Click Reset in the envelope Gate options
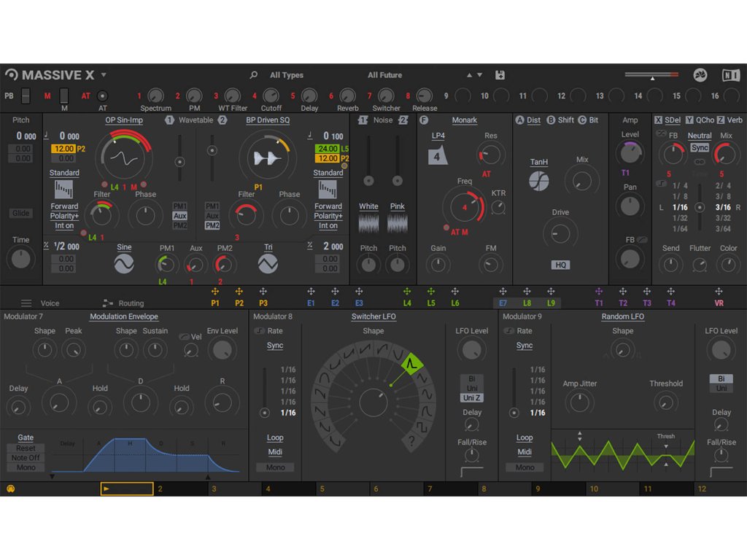 pyautogui.click(x=26, y=448)
